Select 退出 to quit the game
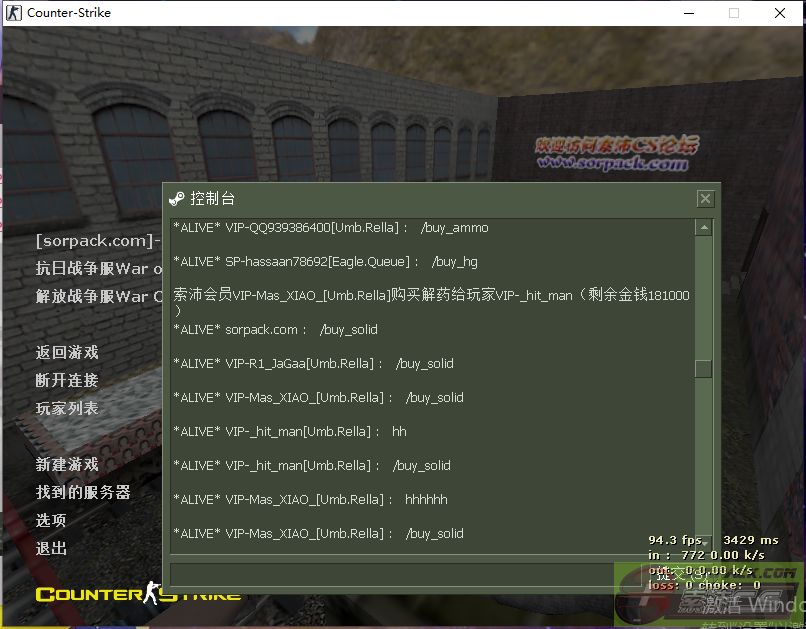The width and height of the screenshot is (806, 629). [x=51, y=548]
